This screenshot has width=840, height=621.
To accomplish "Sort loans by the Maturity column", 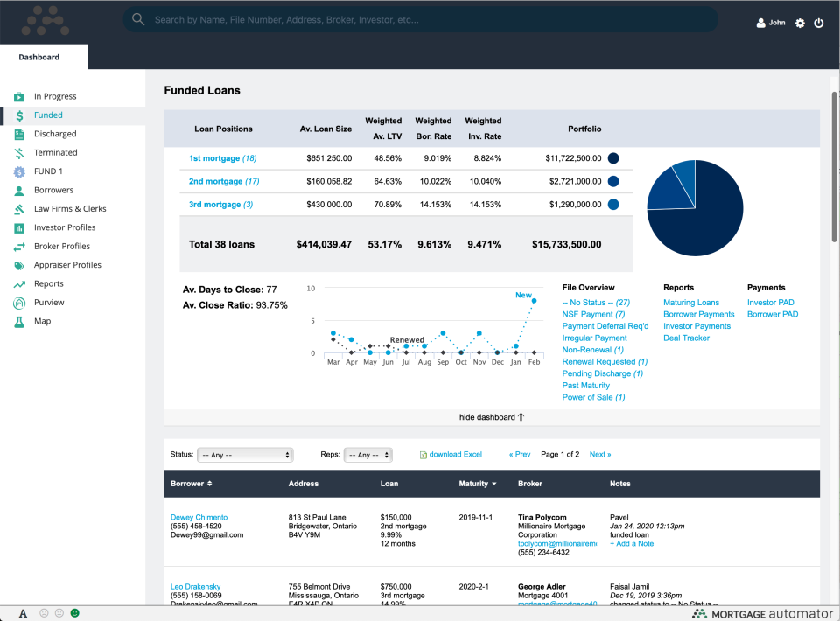I will coord(478,484).
